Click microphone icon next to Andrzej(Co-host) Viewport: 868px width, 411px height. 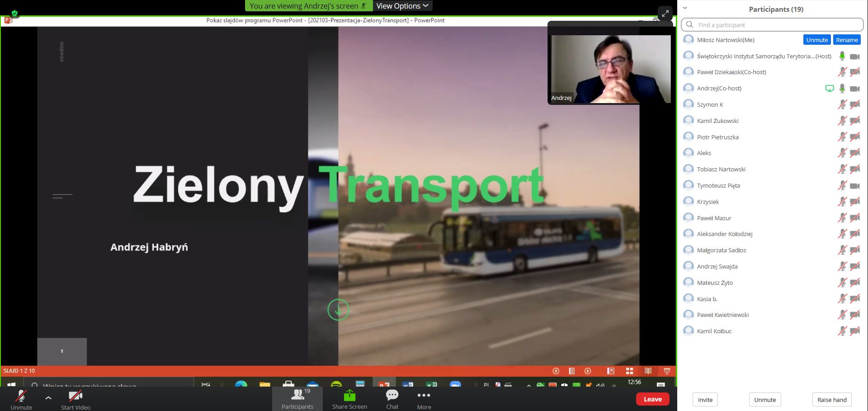click(x=842, y=89)
